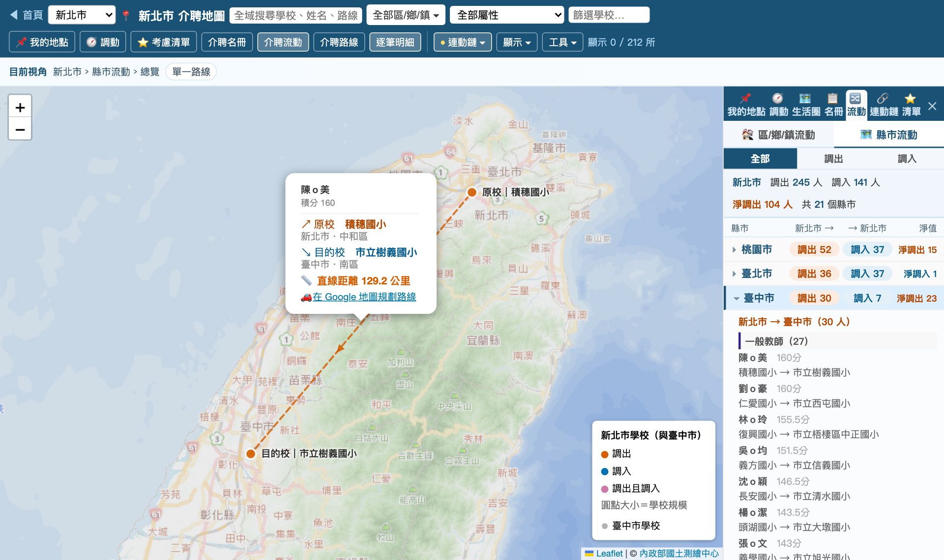
Task: Click the red location pin beside city selector
Action: [126, 16]
